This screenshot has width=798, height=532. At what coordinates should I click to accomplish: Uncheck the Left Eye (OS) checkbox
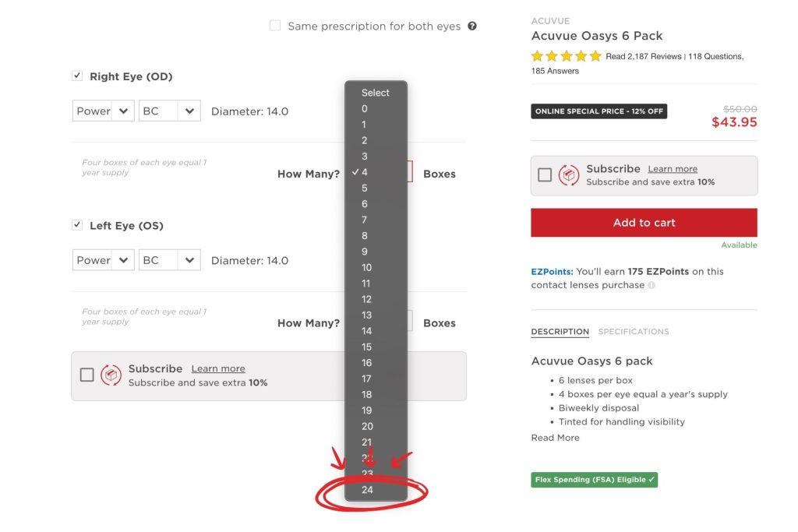pos(77,225)
